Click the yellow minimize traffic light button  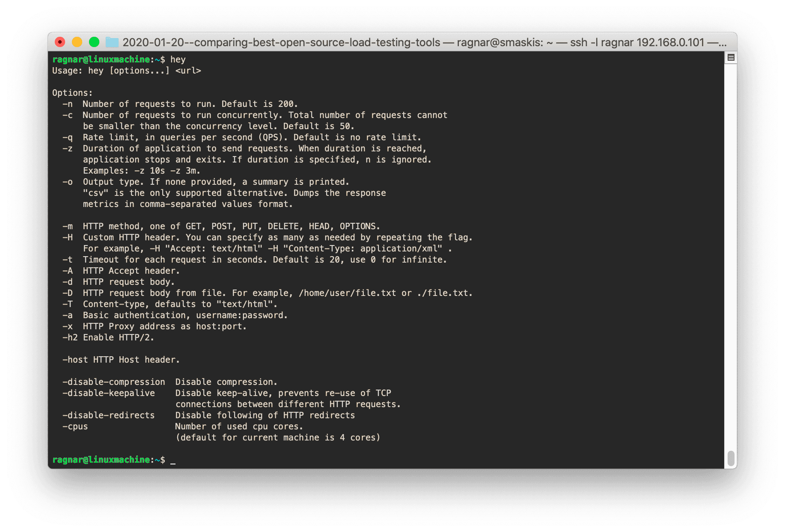click(77, 42)
